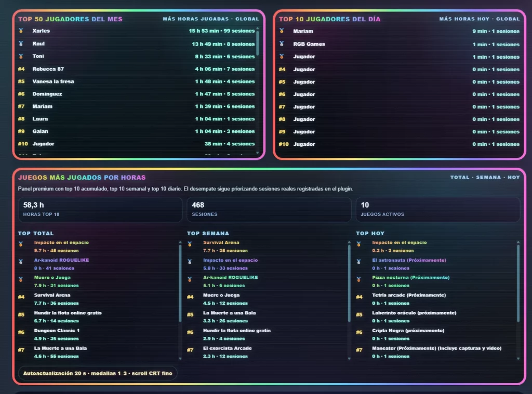The width and height of the screenshot is (532, 394).
Task: Open Tetris arcade in Top Hoy list
Action: [408, 295]
